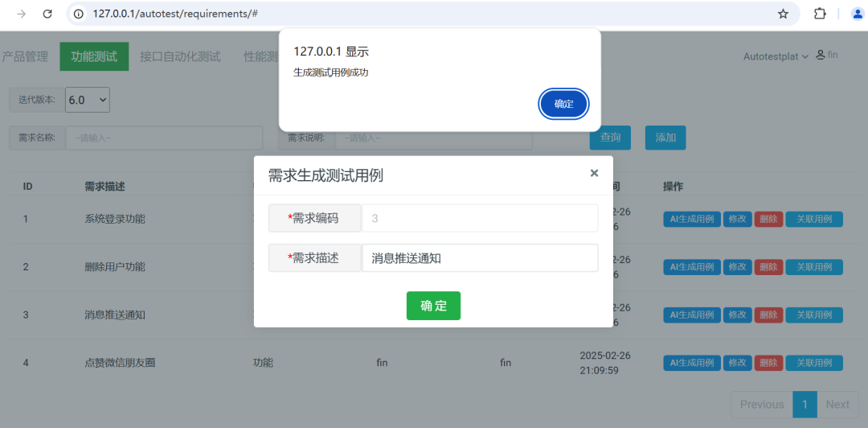Viewport: 868px width, 428px height.
Task: Switch to 产品管理 tab
Action: 24,56
